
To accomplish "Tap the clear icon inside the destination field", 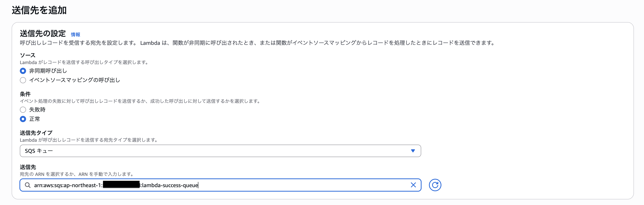I will pyautogui.click(x=413, y=185).
